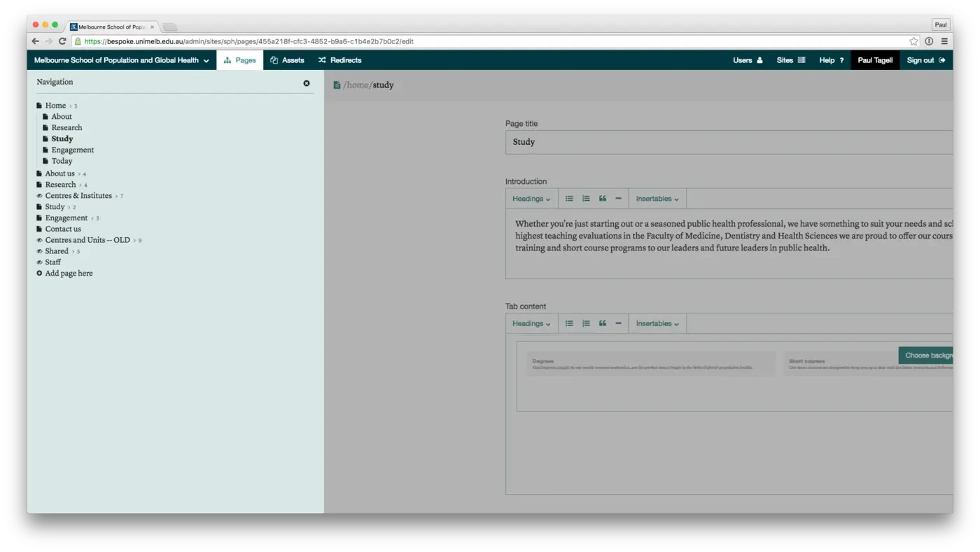Click the hidden-page eye icon beside Staff
The height and width of the screenshot is (552, 980).
(x=39, y=262)
